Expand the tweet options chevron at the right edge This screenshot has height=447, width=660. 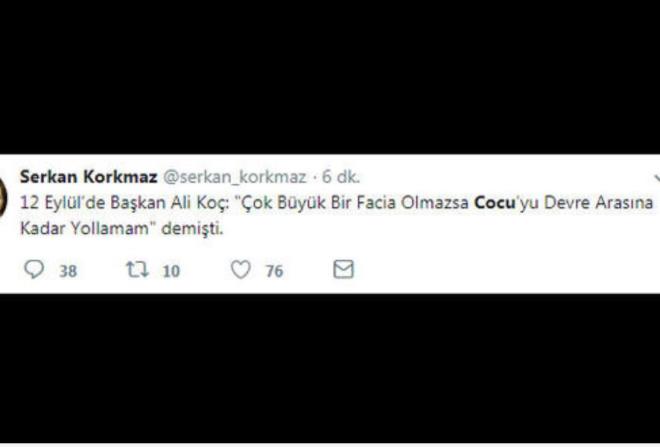coord(657,179)
